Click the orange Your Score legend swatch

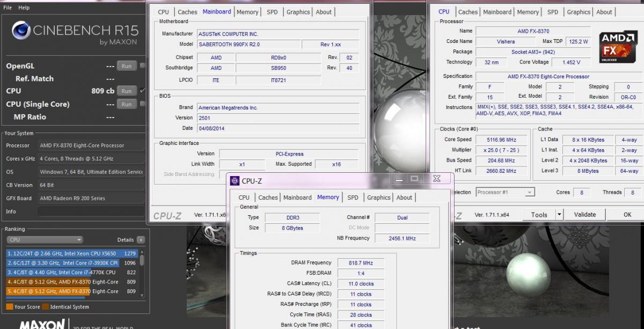coord(9,307)
